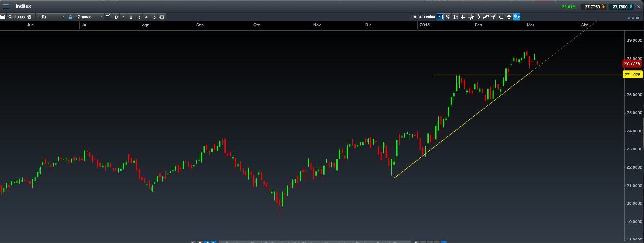
Task: Expand the 1 día interval dropdown
Action: pos(51,17)
